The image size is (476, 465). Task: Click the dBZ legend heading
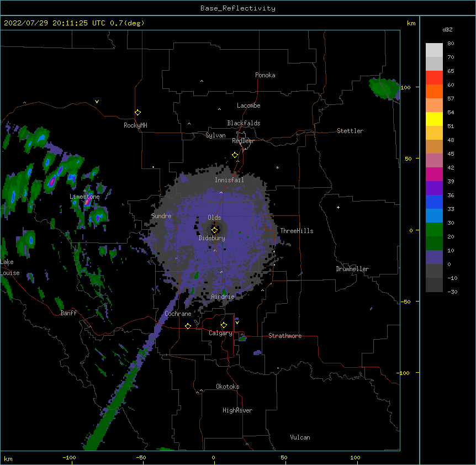click(x=447, y=29)
